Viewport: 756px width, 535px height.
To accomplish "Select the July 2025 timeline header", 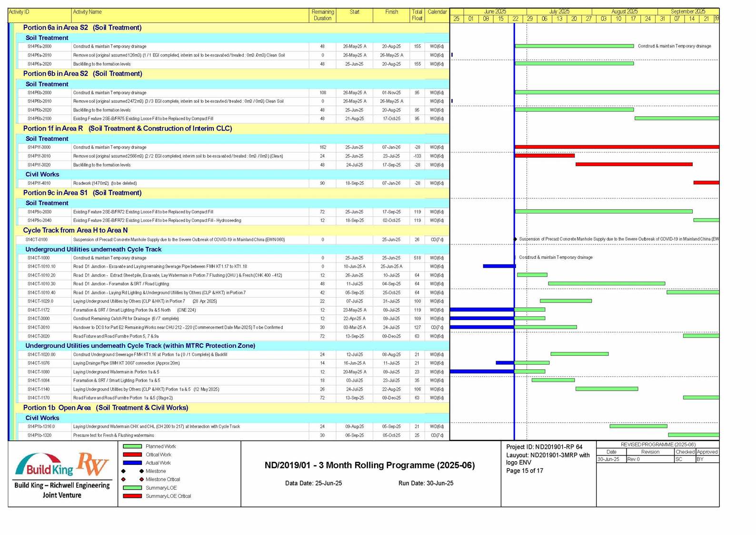I will [559, 11].
